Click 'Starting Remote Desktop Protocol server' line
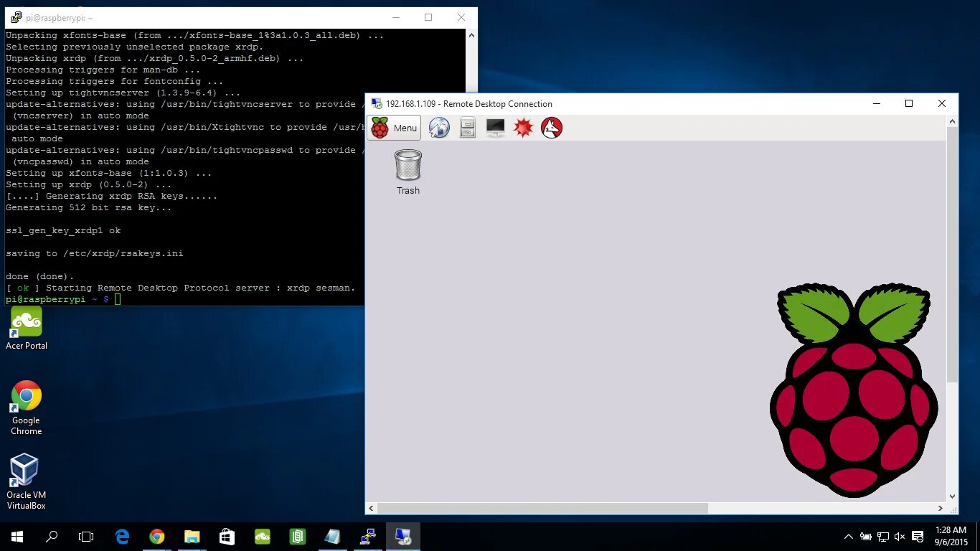Viewport: 980px width, 551px height. (x=181, y=288)
